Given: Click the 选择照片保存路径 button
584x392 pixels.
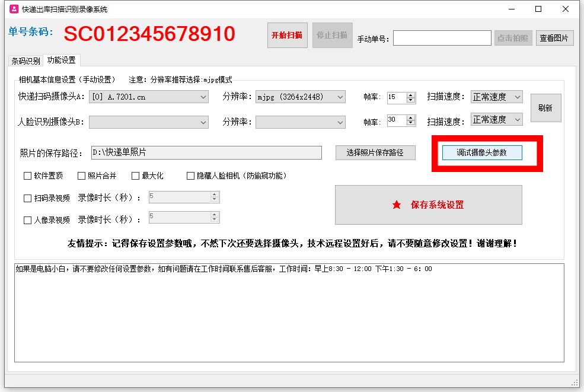Looking at the screenshot, I should [375, 153].
